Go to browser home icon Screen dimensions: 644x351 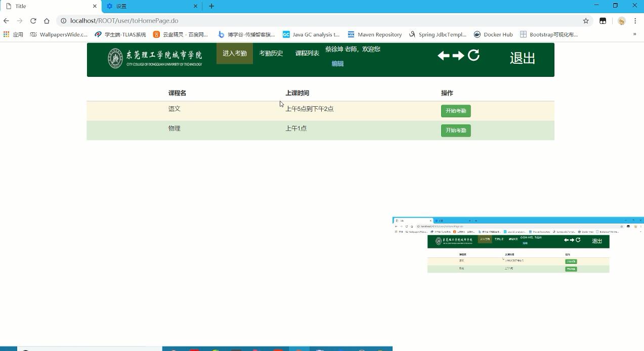tap(47, 21)
